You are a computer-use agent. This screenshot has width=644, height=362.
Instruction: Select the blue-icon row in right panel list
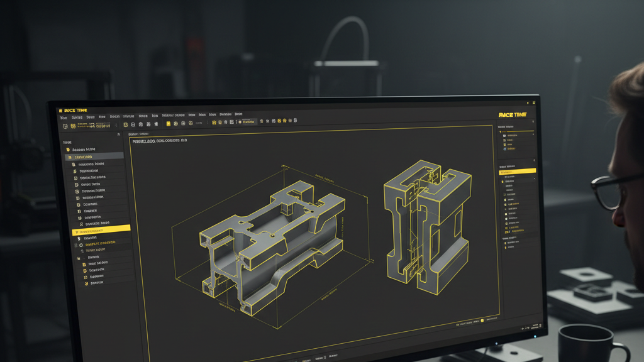[x=509, y=148]
